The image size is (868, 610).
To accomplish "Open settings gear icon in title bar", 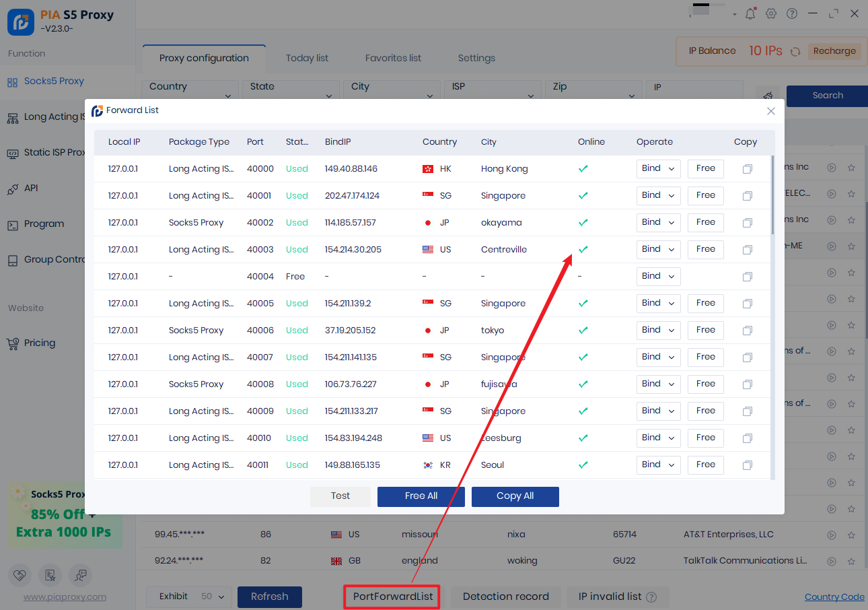I will [x=771, y=13].
